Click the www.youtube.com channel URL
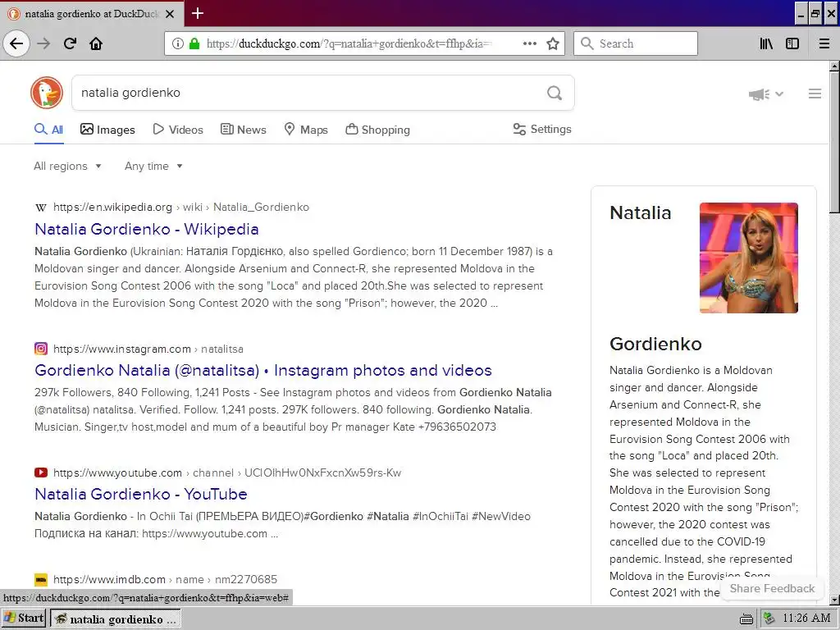The width and height of the screenshot is (840, 630). (227, 473)
